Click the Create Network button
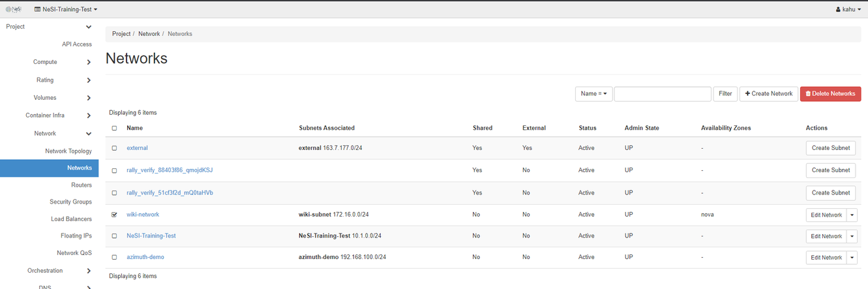 pyautogui.click(x=769, y=94)
